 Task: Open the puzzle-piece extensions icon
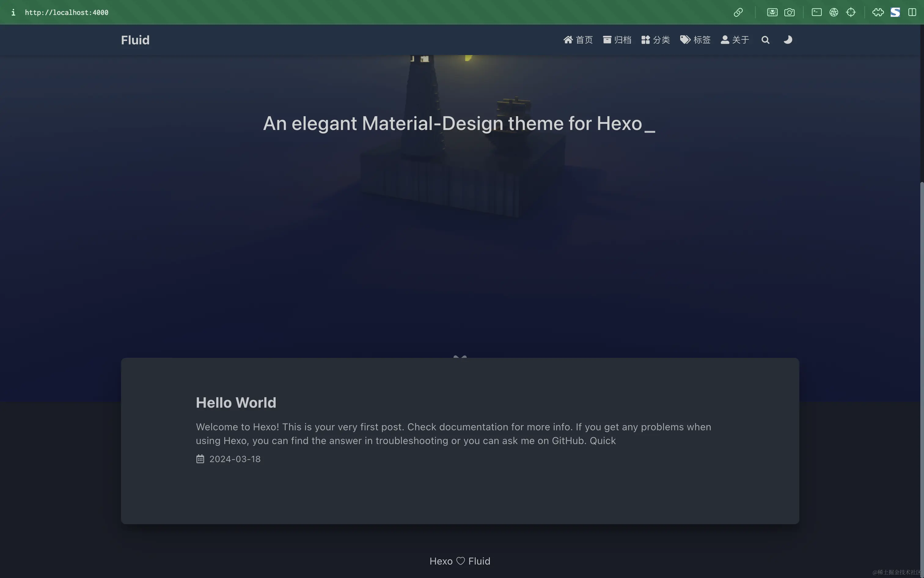pos(878,12)
